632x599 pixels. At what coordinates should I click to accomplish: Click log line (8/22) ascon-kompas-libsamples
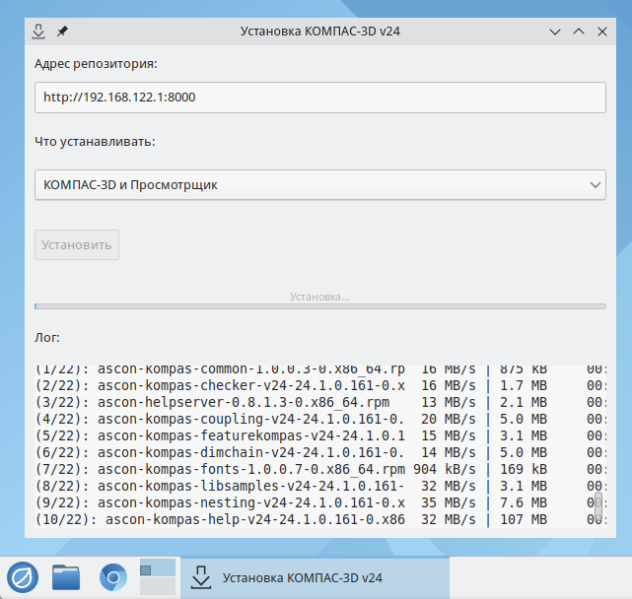(x=321, y=486)
